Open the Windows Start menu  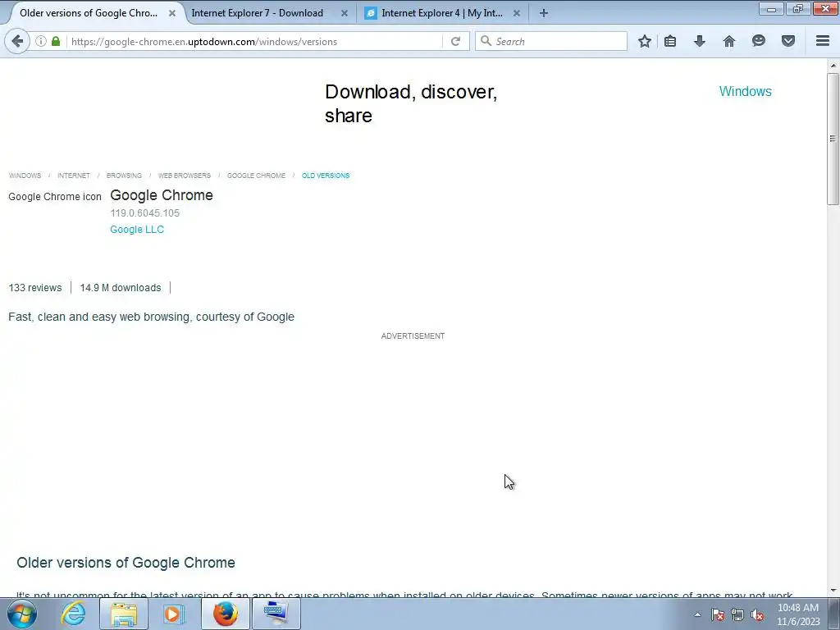point(21,614)
